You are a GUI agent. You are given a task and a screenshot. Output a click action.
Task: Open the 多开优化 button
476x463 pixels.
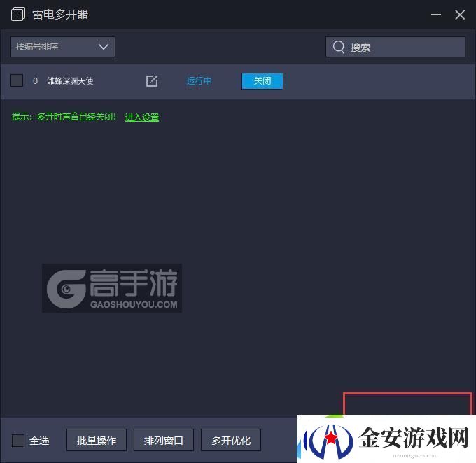click(x=231, y=440)
